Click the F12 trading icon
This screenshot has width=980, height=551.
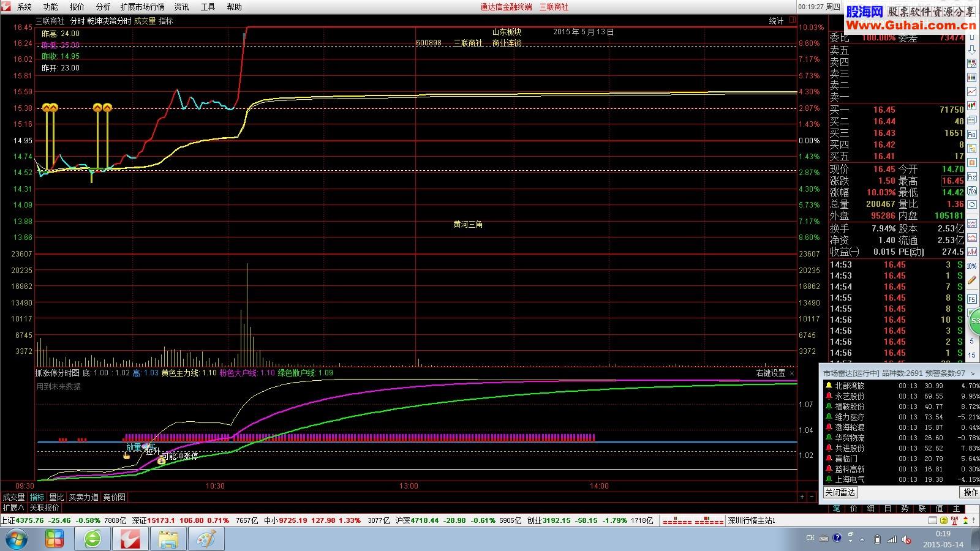pyautogui.click(x=972, y=176)
